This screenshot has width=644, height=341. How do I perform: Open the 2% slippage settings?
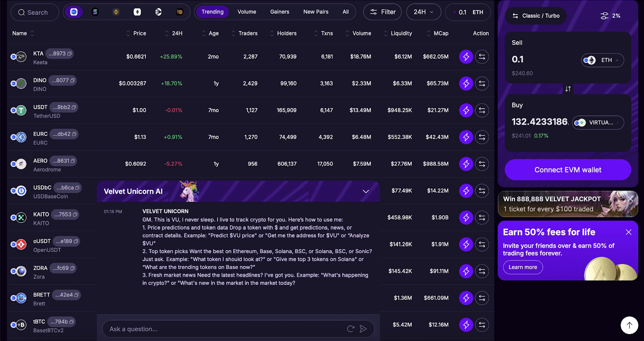coord(610,16)
